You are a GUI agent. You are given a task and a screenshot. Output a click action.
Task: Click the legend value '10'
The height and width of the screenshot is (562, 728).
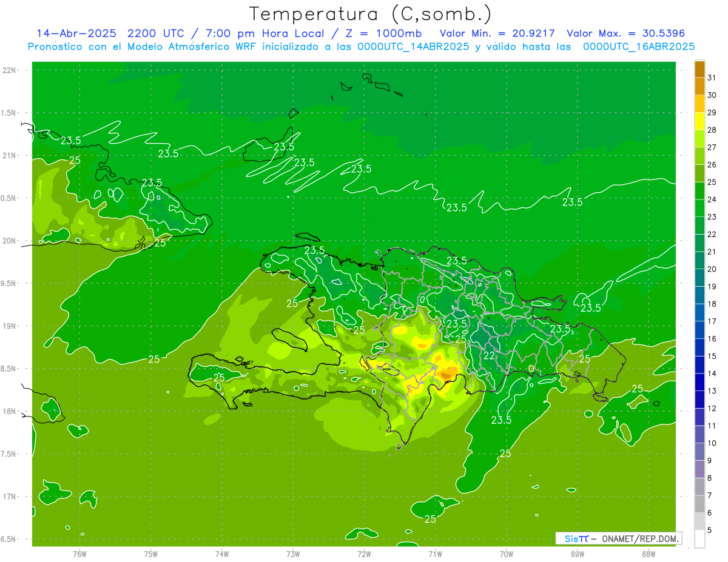(x=712, y=443)
